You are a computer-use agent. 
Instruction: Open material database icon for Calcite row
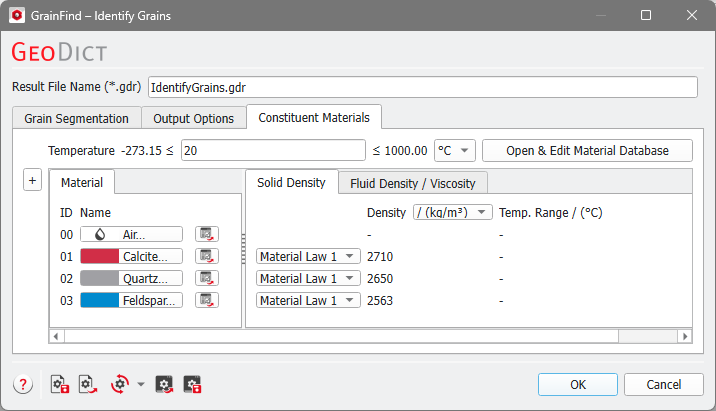click(x=207, y=256)
